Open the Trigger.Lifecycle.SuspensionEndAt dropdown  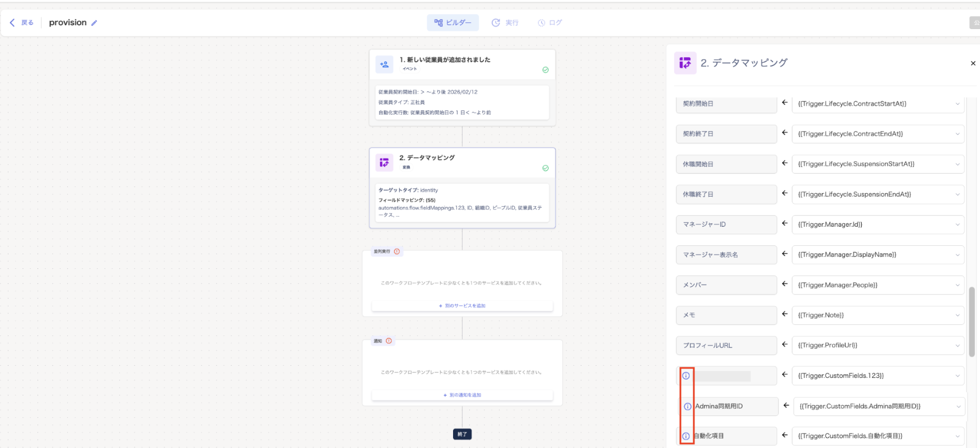[878, 194]
